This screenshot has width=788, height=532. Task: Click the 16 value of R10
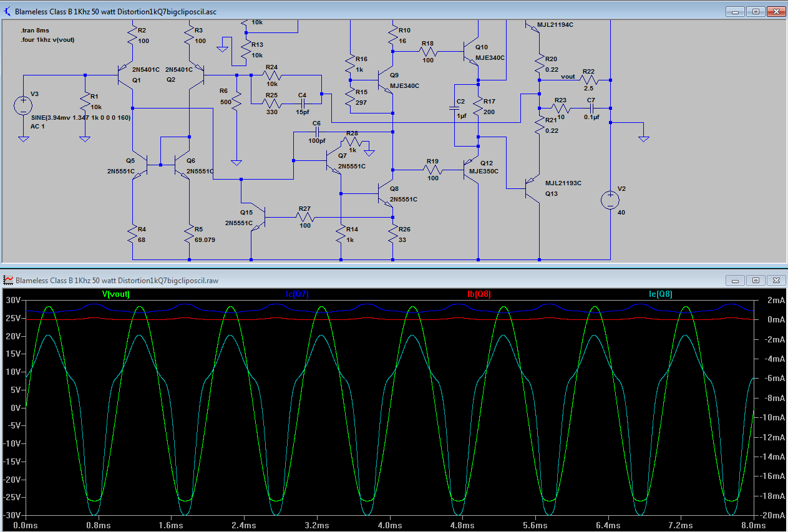(402, 41)
